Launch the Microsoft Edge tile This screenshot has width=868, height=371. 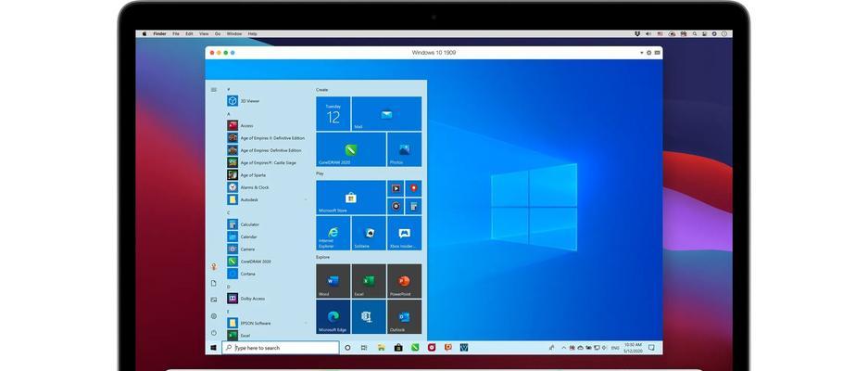pyautogui.click(x=333, y=316)
